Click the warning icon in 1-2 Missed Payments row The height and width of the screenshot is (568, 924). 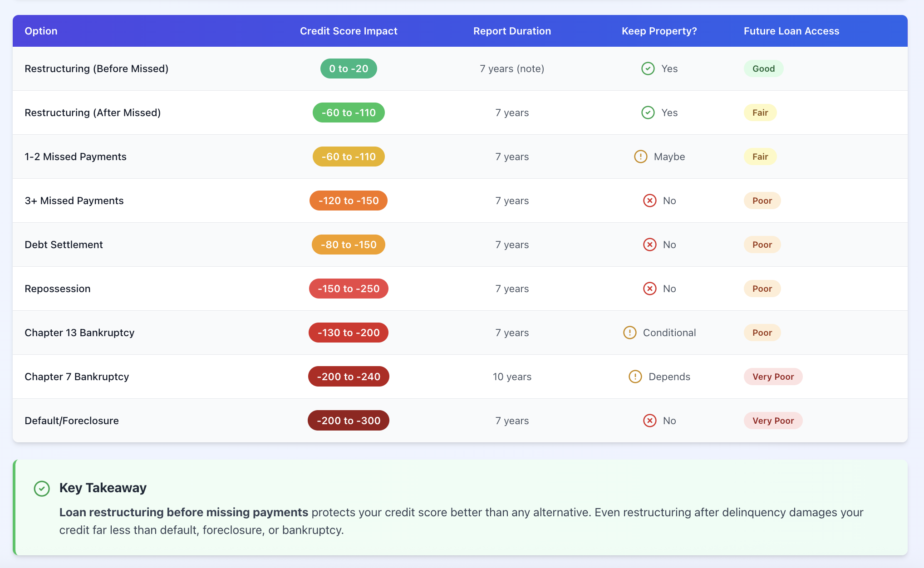(640, 157)
